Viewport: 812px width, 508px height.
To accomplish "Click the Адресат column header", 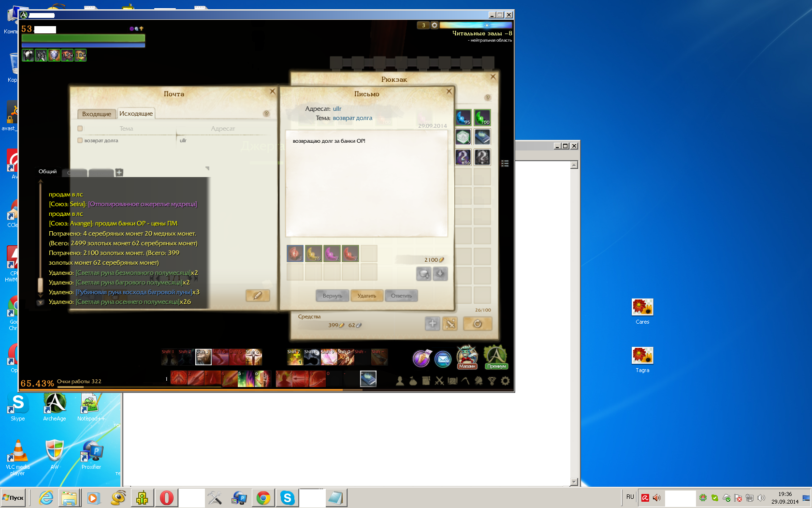I will tap(223, 128).
